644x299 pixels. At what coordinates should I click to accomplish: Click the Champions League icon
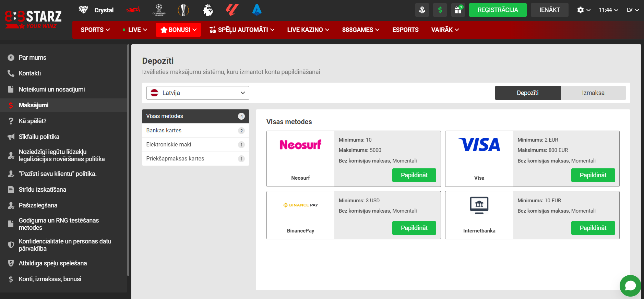[159, 10]
